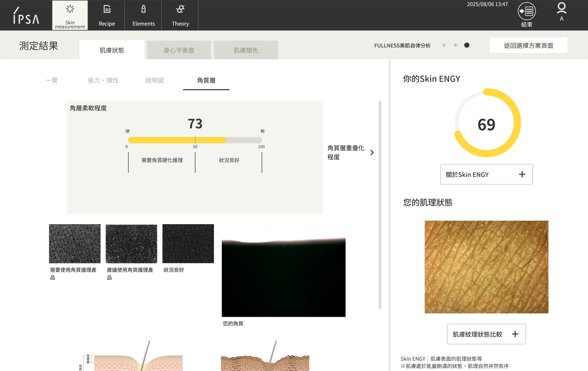
Task: Expand the 關於Skin ENGY box
Action: pos(467,174)
